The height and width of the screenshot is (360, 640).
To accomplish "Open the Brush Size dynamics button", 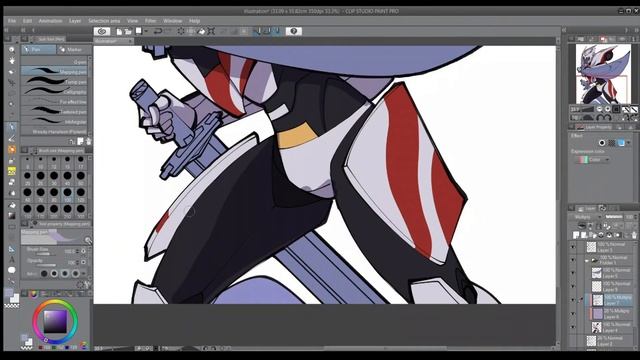I will tap(84, 251).
